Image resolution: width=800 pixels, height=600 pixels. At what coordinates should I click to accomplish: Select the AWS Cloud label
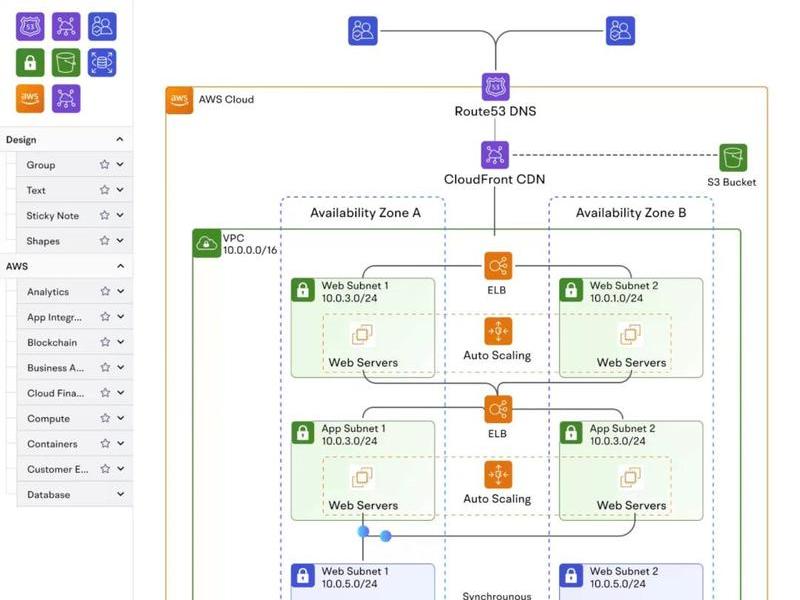pyautogui.click(x=226, y=99)
